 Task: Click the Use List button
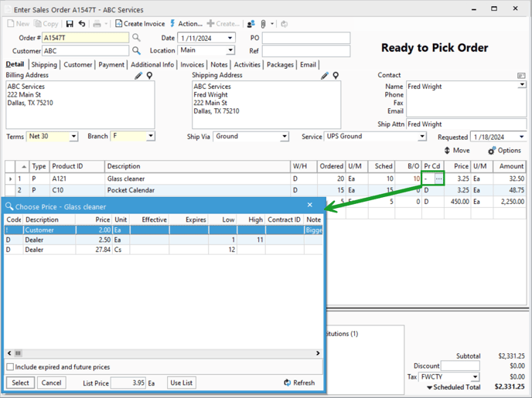click(x=181, y=383)
